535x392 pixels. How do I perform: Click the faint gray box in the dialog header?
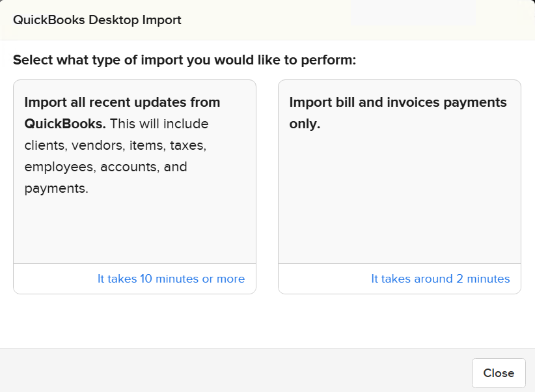point(413,13)
